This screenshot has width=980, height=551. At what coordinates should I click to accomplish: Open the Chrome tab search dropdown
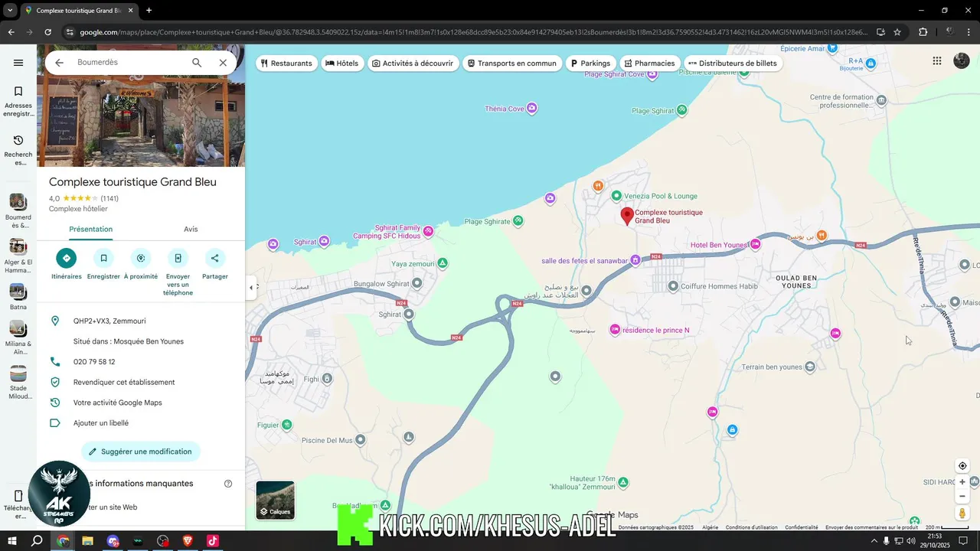10,11
